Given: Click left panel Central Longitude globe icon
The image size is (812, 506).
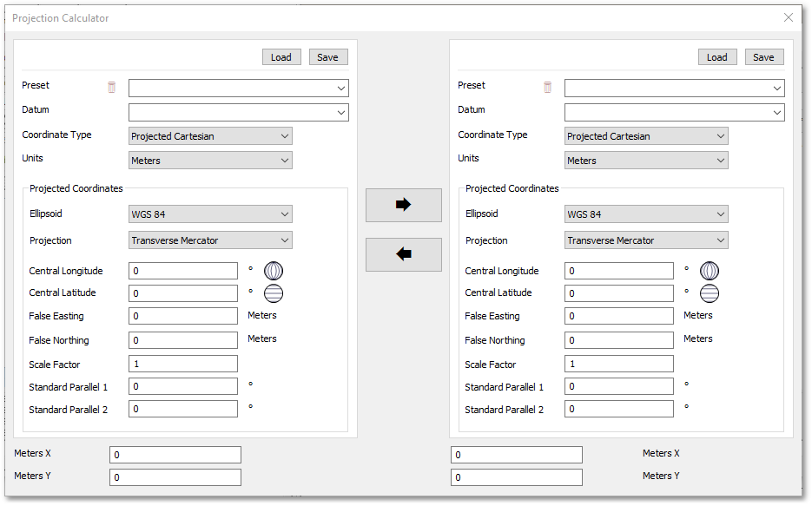Looking at the screenshot, I should [x=274, y=271].
